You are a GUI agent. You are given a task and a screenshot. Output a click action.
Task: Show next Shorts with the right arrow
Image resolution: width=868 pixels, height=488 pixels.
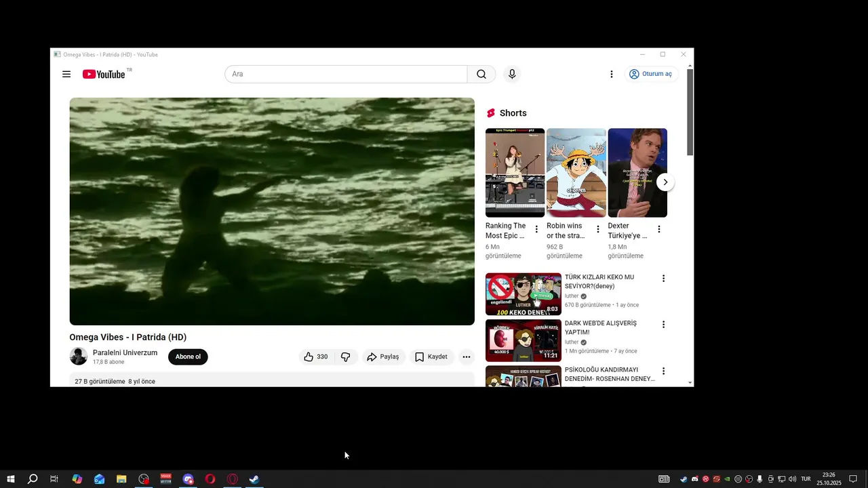point(665,182)
